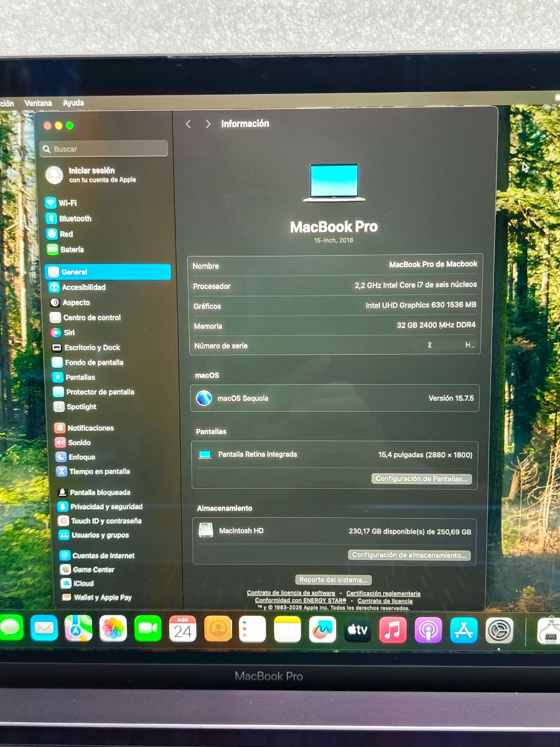Image resolution: width=560 pixels, height=747 pixels.
Task: Open Contrato de licencia de software link
Action: click(291, 593)
